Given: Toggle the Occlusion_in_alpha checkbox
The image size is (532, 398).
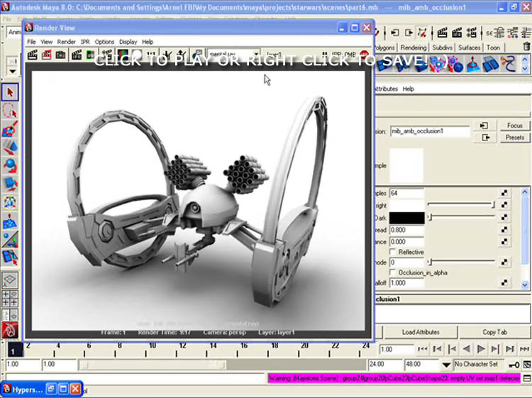Looking at the screenshot, I should click(394, 272).
